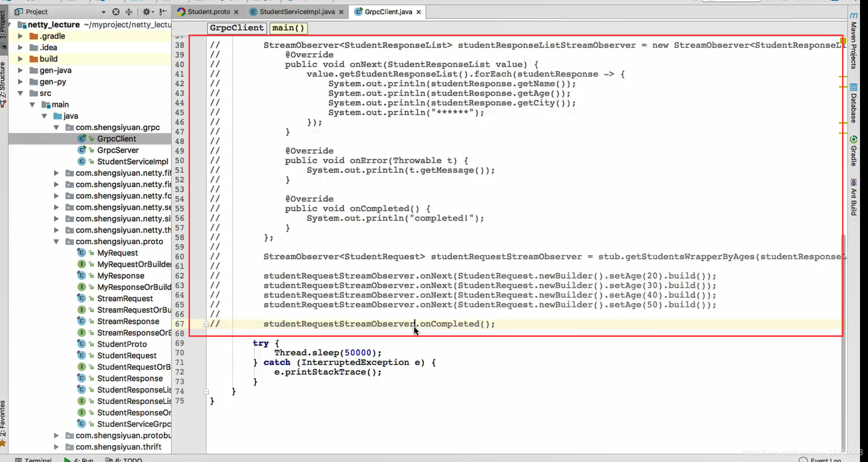Expand the com.shengsiyuan.netty.th package

click(56, 230)
